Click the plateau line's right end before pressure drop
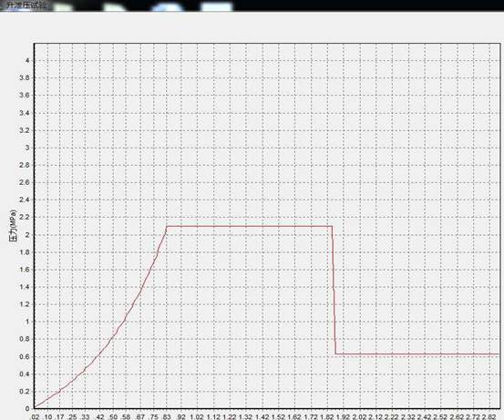This screenshot has width=504, height=420. click(332, 226)
